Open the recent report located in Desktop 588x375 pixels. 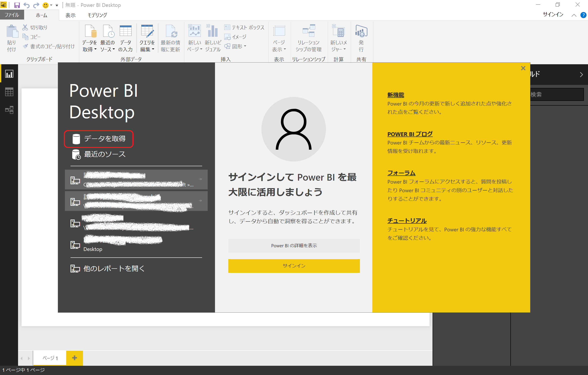coord(136,244)
